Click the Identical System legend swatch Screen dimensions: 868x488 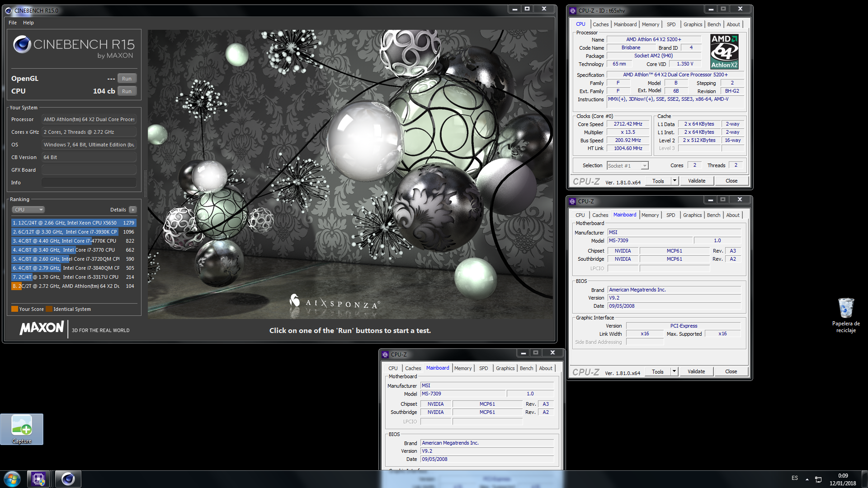point(49,309)
